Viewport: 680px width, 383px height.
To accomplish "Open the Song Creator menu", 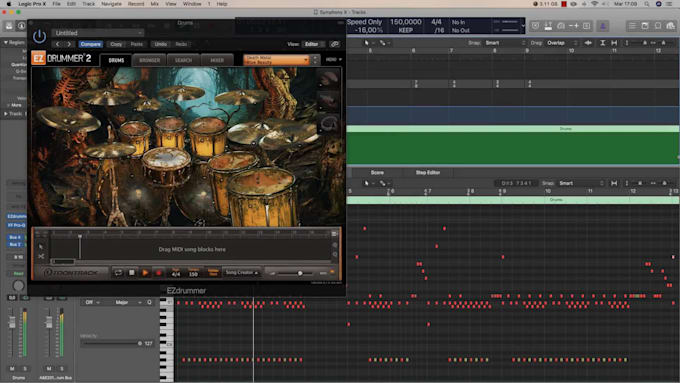I will (x=242, y=272).
